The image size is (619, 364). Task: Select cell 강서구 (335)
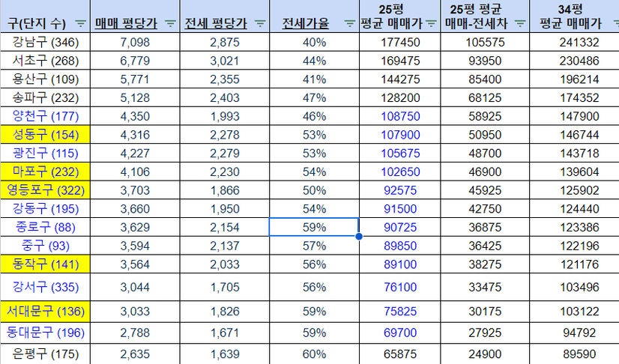(x=46, y=287)
